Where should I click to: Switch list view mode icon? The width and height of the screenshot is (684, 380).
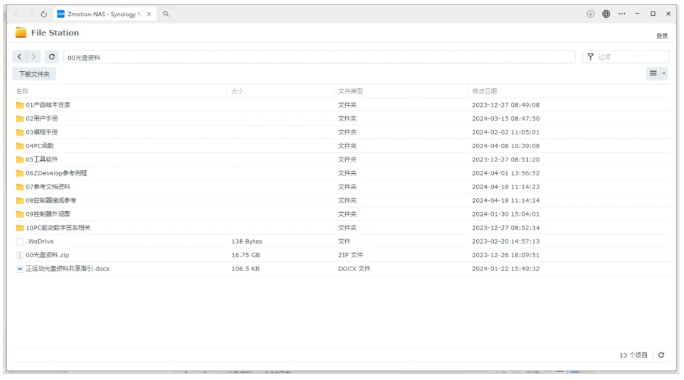[653, 73]
